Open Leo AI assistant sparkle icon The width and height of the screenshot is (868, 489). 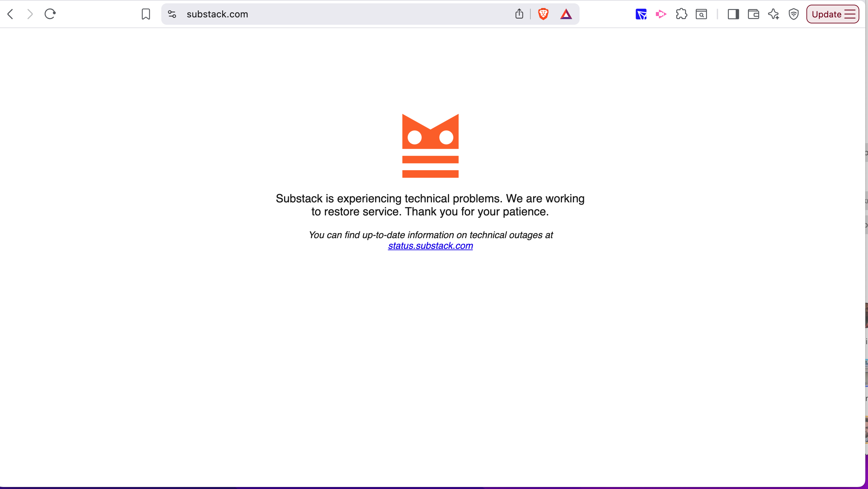tap(774, 14)
